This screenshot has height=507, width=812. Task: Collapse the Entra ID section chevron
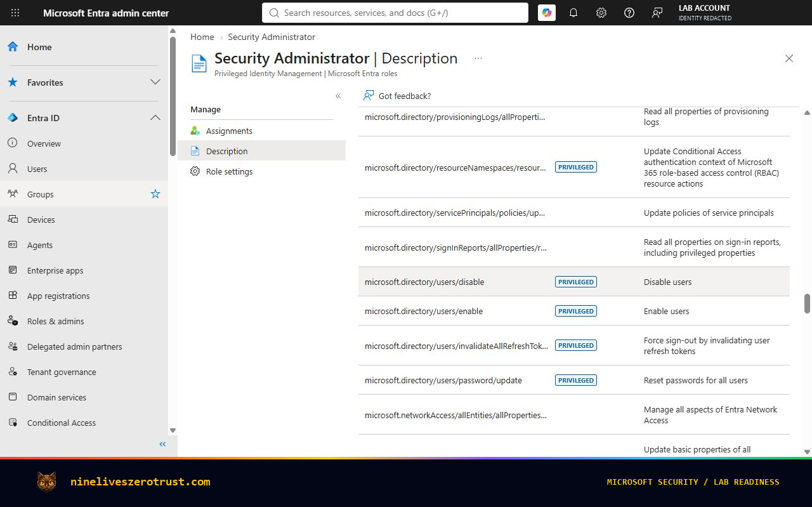tap(155, 118)
